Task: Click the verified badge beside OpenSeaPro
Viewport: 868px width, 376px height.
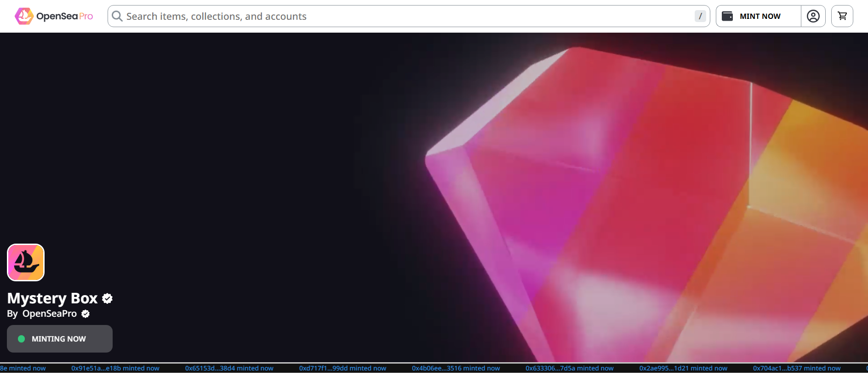Action: 86,314
